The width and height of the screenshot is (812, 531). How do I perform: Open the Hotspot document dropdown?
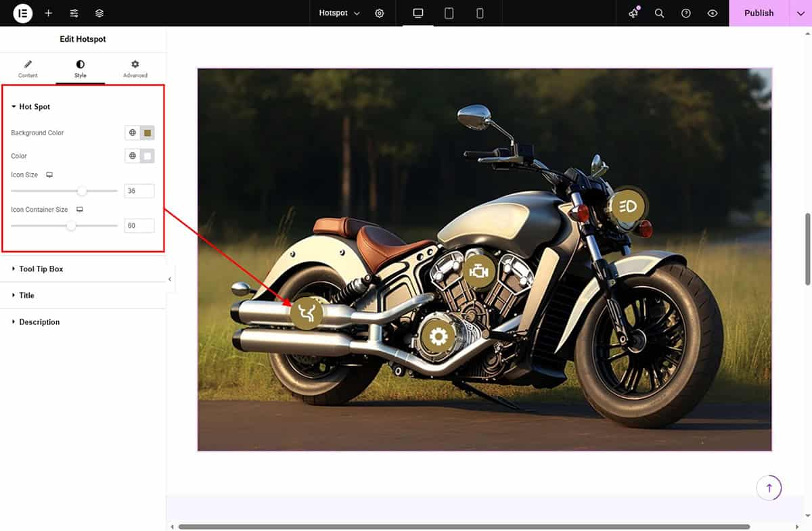(340, 13)
